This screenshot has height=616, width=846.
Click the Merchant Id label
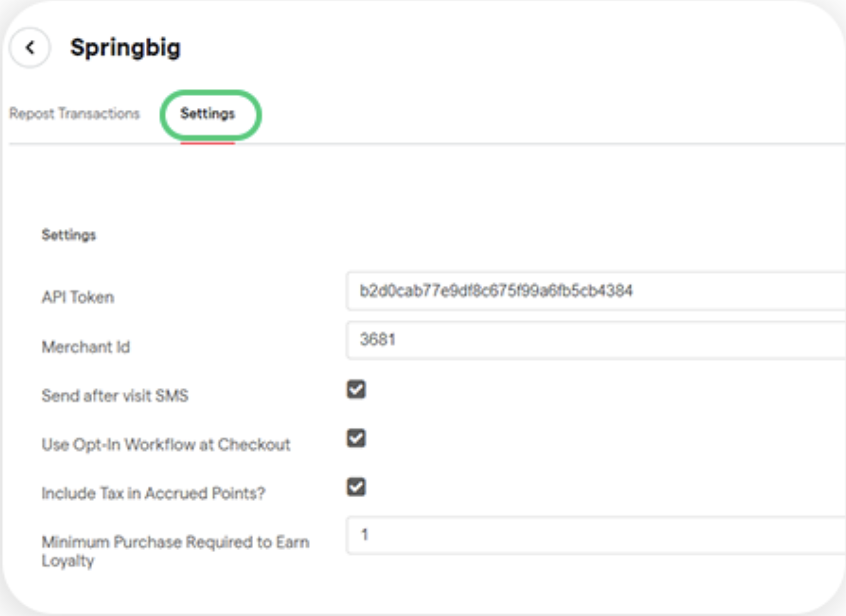click(86, 347)
